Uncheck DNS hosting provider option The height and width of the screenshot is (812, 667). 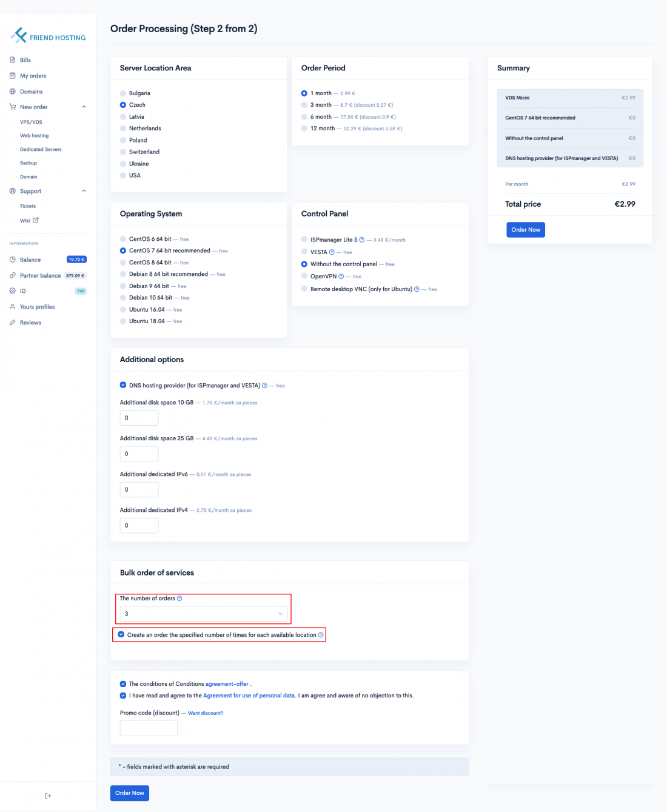tap(123, 385)
